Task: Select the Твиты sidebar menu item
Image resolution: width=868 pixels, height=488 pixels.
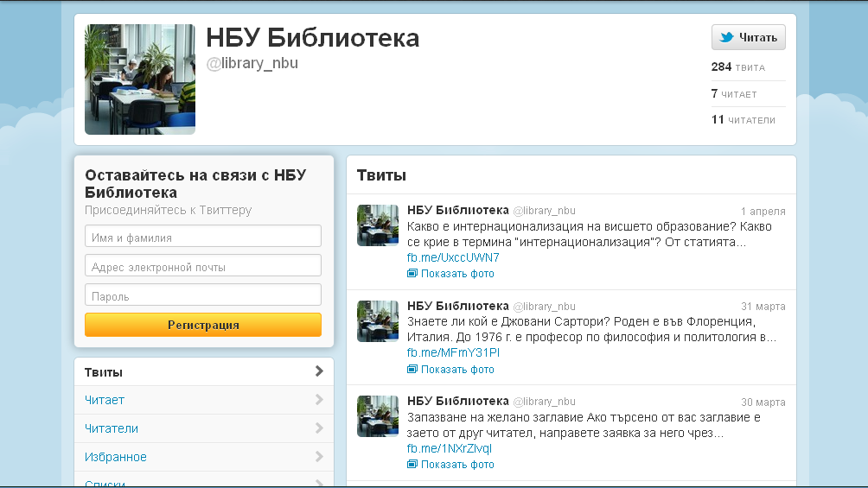Action: [x=204, y=371]
